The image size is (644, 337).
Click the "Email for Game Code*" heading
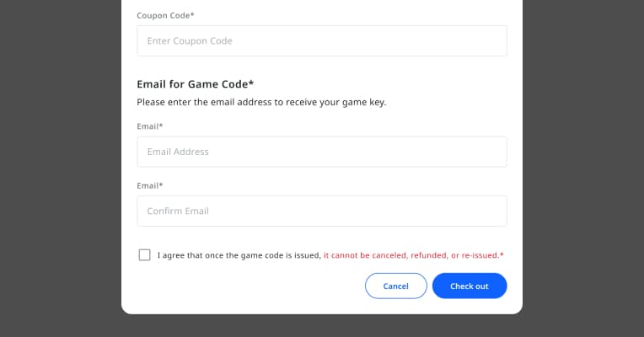click(196, 84)
